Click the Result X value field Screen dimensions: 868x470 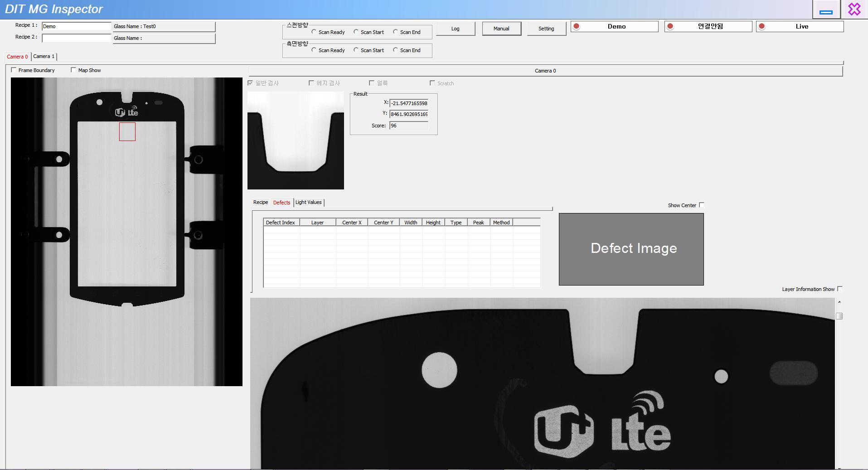tap(409, 103)
